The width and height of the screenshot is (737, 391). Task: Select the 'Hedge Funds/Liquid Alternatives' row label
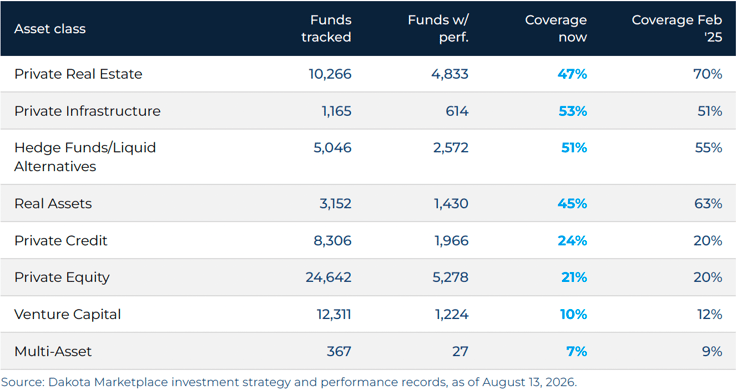[x=85, y=156]
